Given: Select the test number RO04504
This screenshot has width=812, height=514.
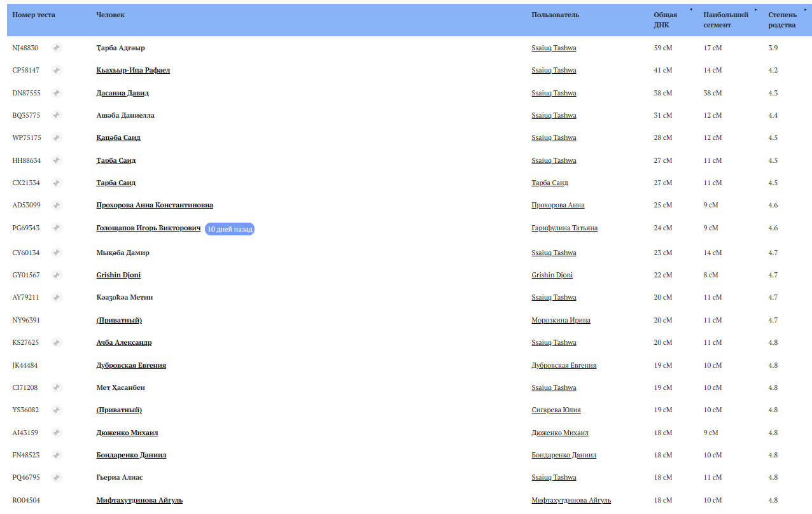Looking at the screenshot, I should tap(26, 500).
